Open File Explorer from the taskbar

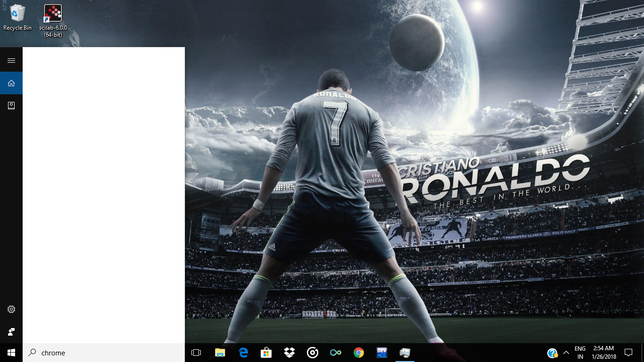point(220,353)
